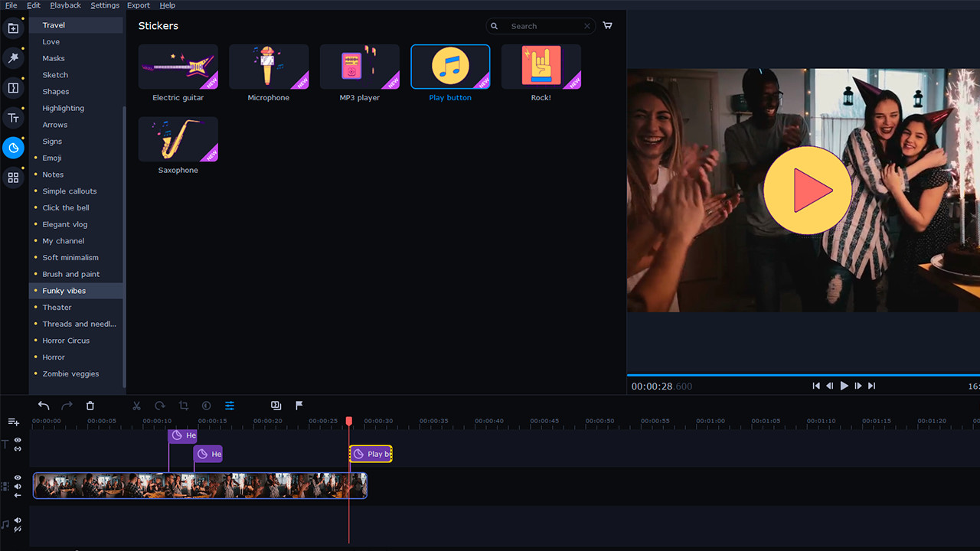Add a marker using the flag icon
The height and width of the screenshot is (551, 980).
(299, 406)
